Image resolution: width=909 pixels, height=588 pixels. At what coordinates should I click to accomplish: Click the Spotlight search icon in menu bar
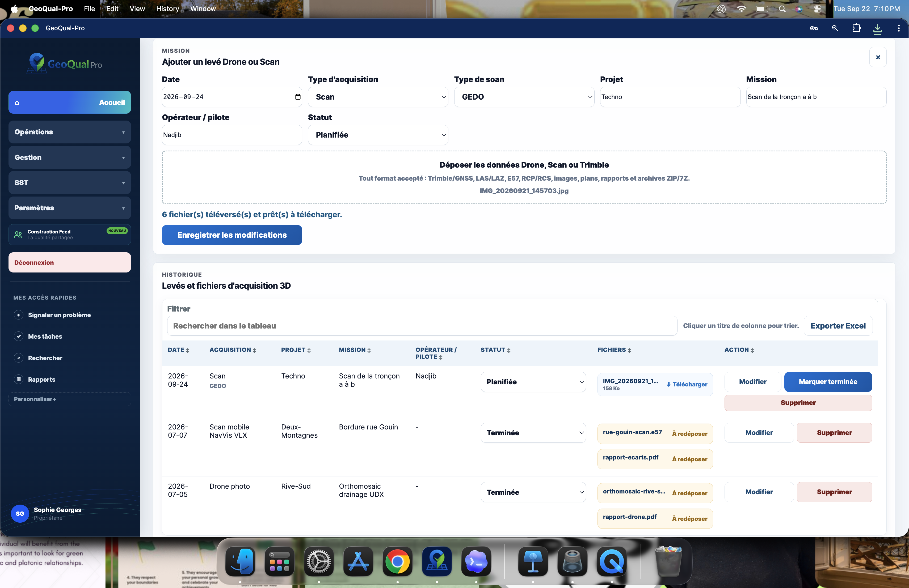tap(782, 9)
